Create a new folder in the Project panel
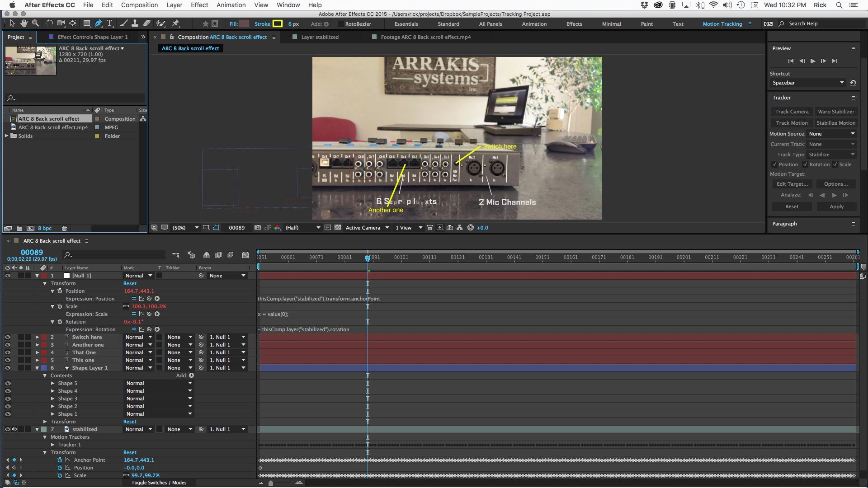 click(x=19, y=229)
